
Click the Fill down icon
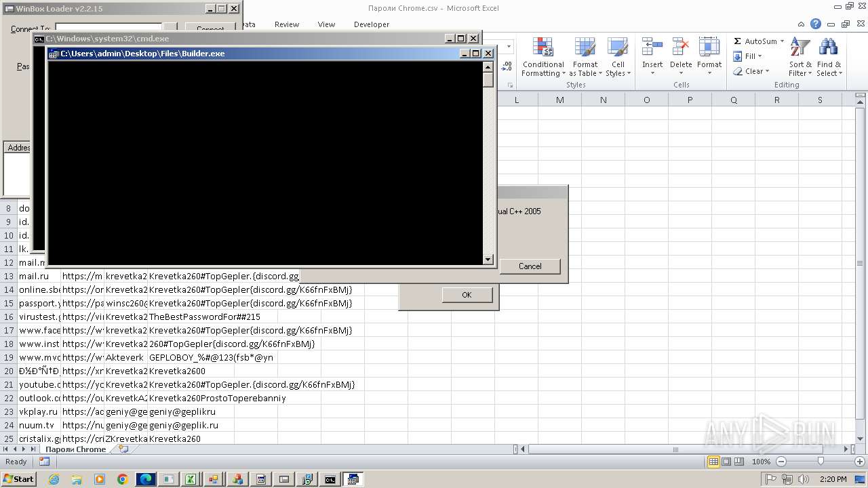[x=738, y=56]
